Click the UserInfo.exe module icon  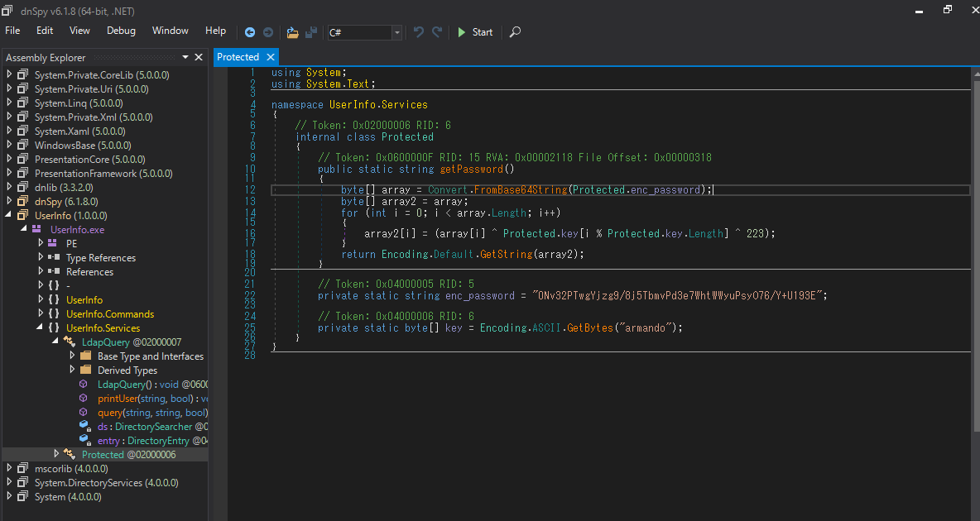(37, 229)
